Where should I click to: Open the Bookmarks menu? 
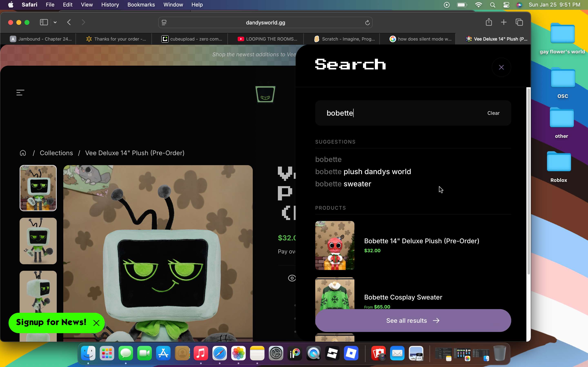pyautogui.click(x=141, y=5)
